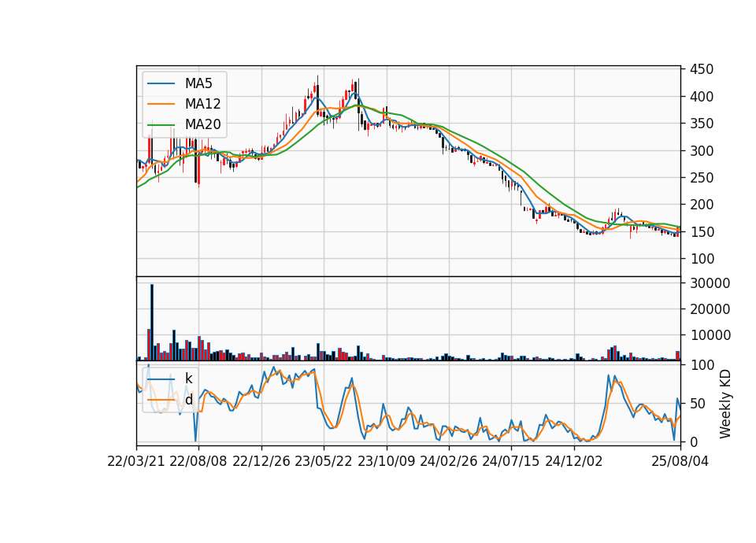Click the MA20 legend label

tap(202, 124)
